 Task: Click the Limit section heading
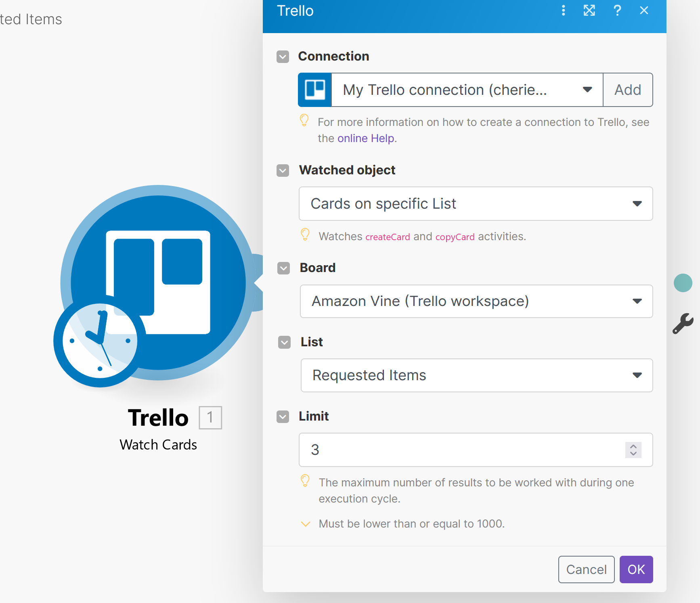pyautogui.click(x=314, y=416)
